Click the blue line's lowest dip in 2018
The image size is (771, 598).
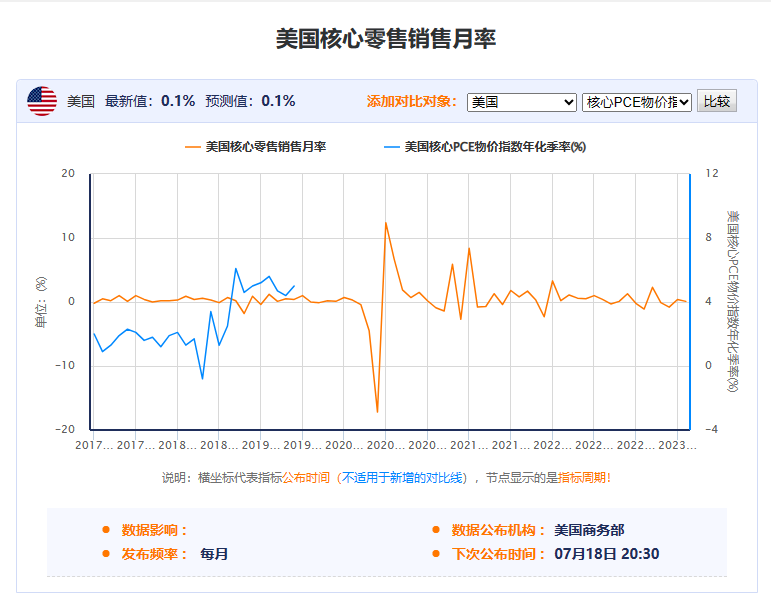click(202, 378)
